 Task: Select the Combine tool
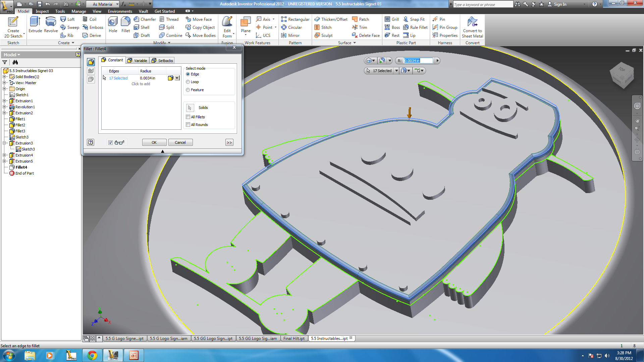170,36
